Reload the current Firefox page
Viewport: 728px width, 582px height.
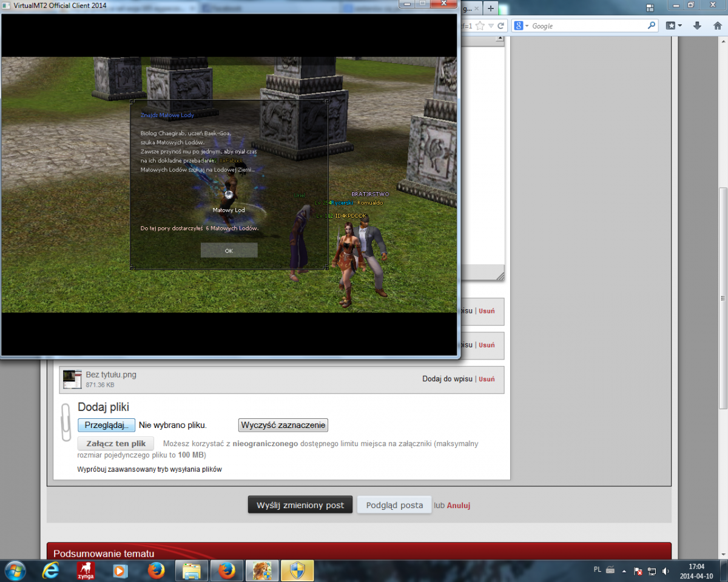(x=501, y=25)
